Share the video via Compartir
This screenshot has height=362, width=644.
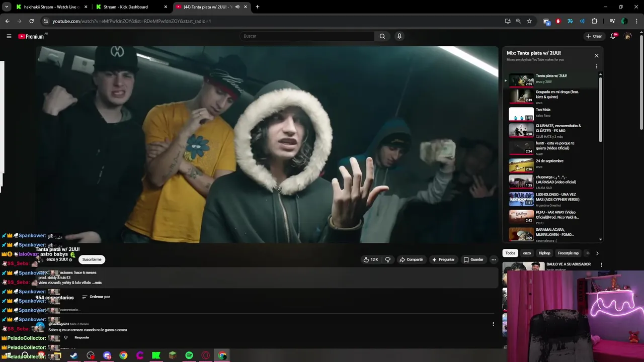(411, 259)
